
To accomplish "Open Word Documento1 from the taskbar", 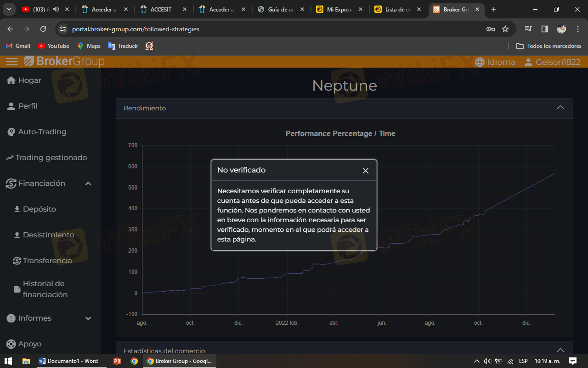I will [x=69, y=361].
